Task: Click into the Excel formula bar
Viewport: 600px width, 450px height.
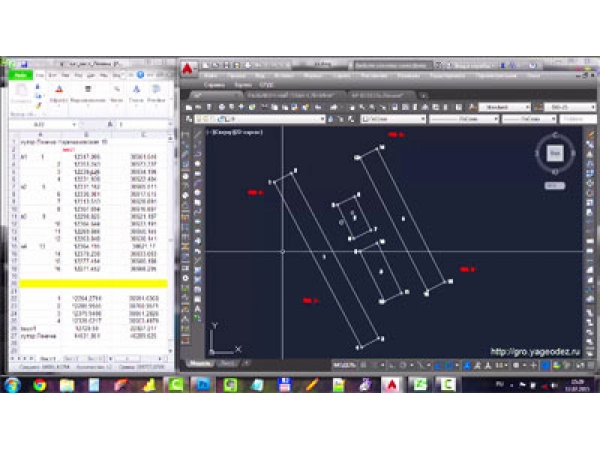Action: pos(120,123)
